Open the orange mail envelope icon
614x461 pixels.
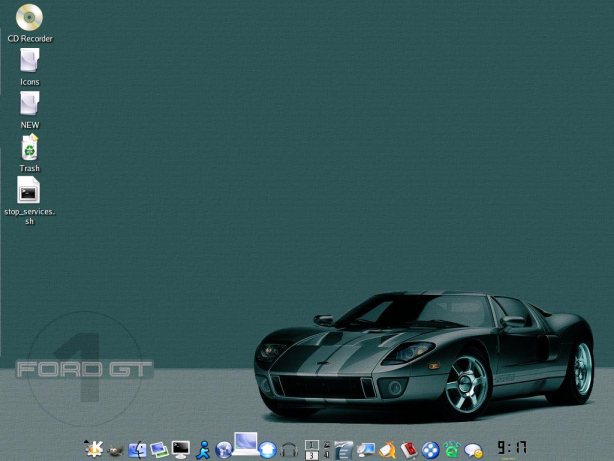(387, 450)
